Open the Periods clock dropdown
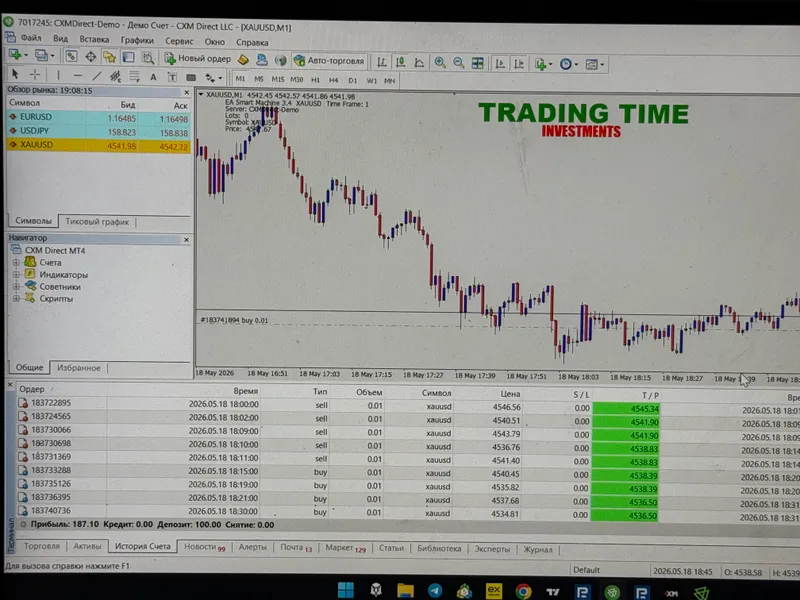 [x=568, y=64]
